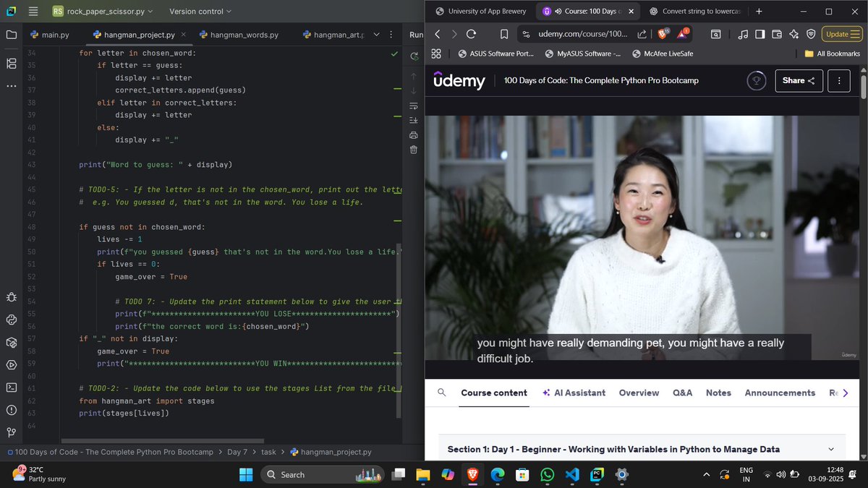The width and height of the screenshot is (868, 488).
Task: Open the Brave VPN shield icon
Action: (x=810, y=34)
